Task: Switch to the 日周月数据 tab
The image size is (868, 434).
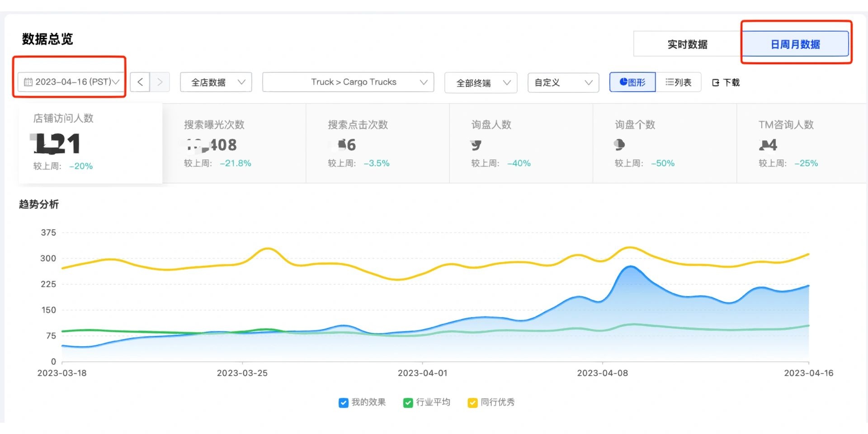Action: pos(795,44)
